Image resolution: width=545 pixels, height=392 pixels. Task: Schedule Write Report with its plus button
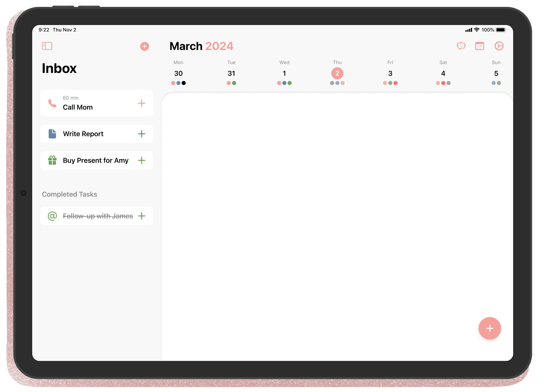point(142,134)
